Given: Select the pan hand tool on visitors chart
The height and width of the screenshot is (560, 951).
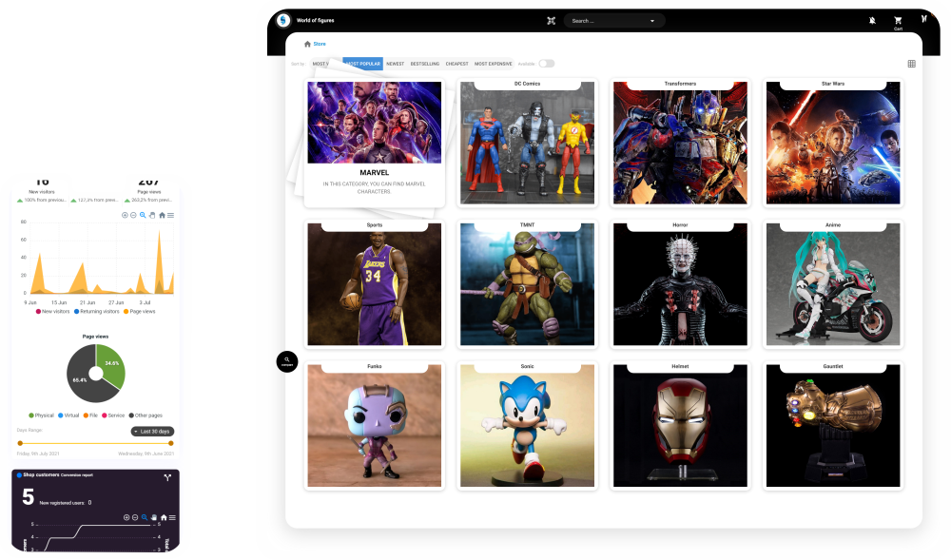Looking at the screenshot, I should point(152,215).
